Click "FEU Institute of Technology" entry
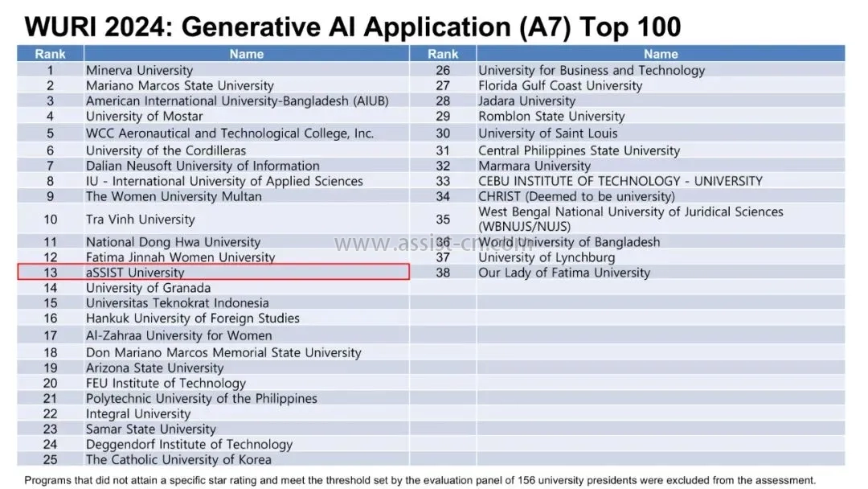The image size is (868, 489). (166, 383)
